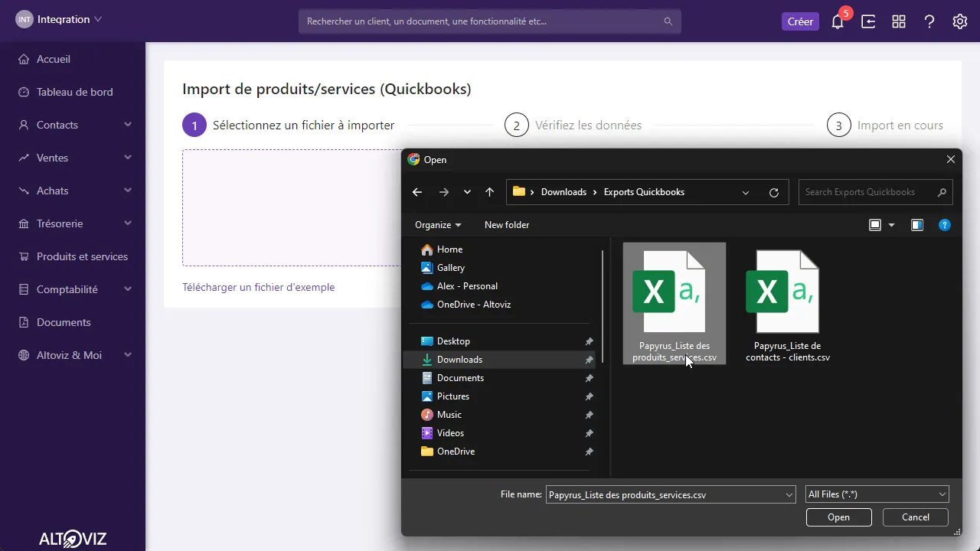Click the Altoviz global search field
The width and height of the screenshot is (980, 551).
(490, 21)
